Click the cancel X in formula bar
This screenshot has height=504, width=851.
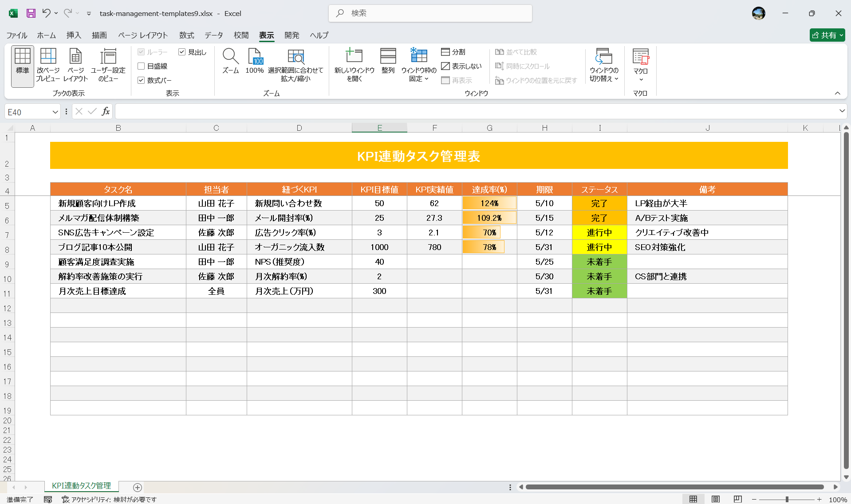pyautogui.click(x=79, y=112)
